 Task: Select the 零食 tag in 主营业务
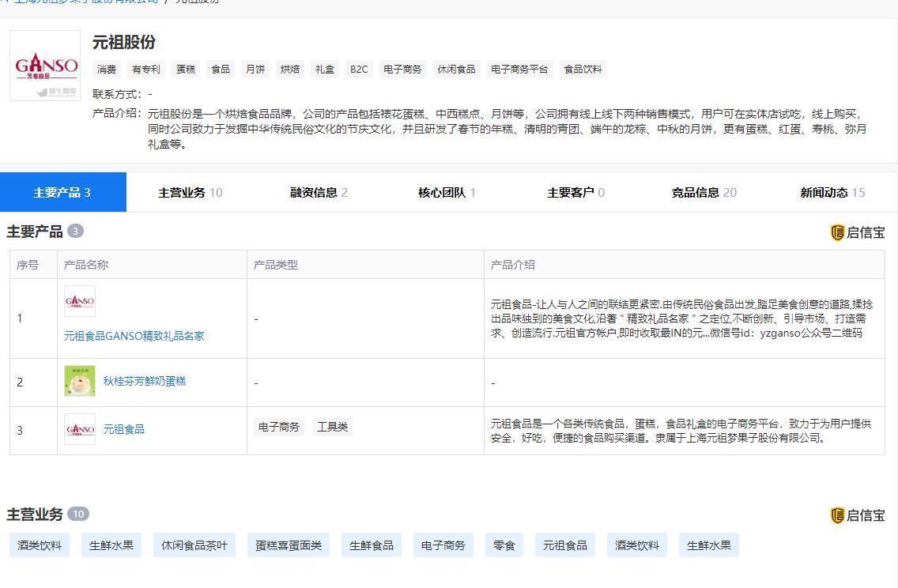(x=504, y=545)
